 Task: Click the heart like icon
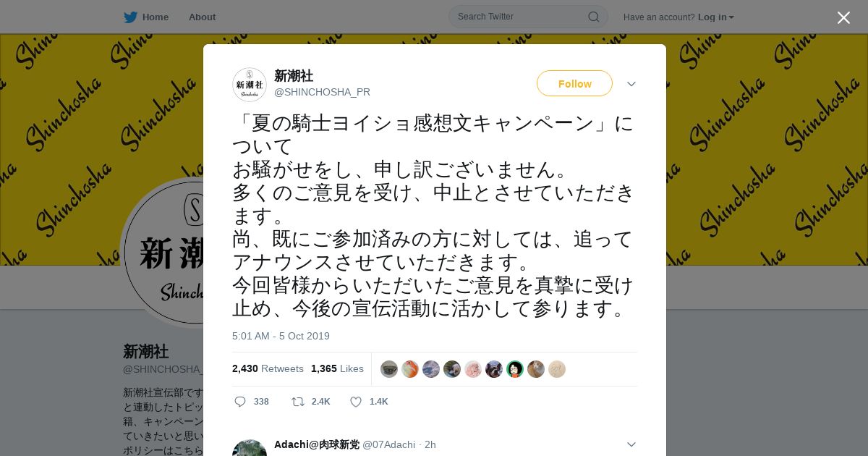tap(356, 402)
